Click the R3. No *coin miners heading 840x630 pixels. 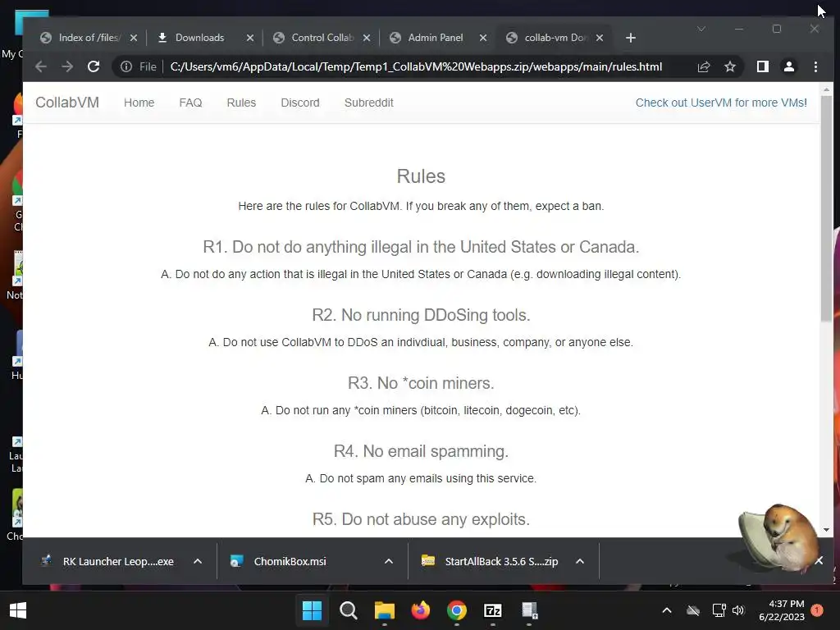421,383
